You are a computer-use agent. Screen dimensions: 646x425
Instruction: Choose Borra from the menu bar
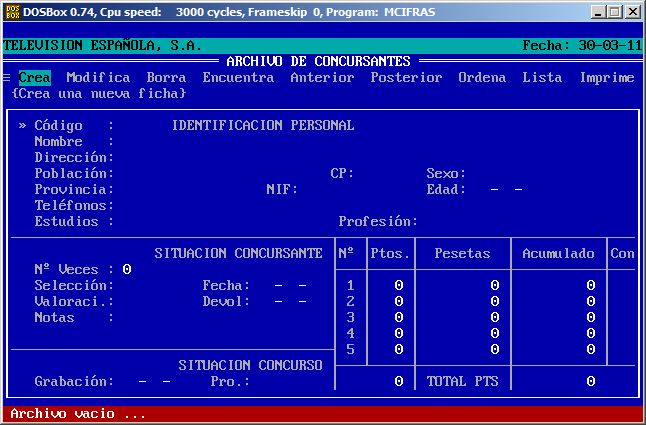[166, 78]
